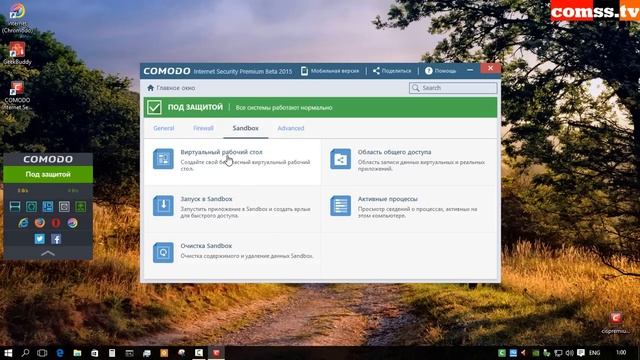Viewport: 640px width, 360px height.
Task: Switch to the Advanced tab
Action: (x=291, y=128)
